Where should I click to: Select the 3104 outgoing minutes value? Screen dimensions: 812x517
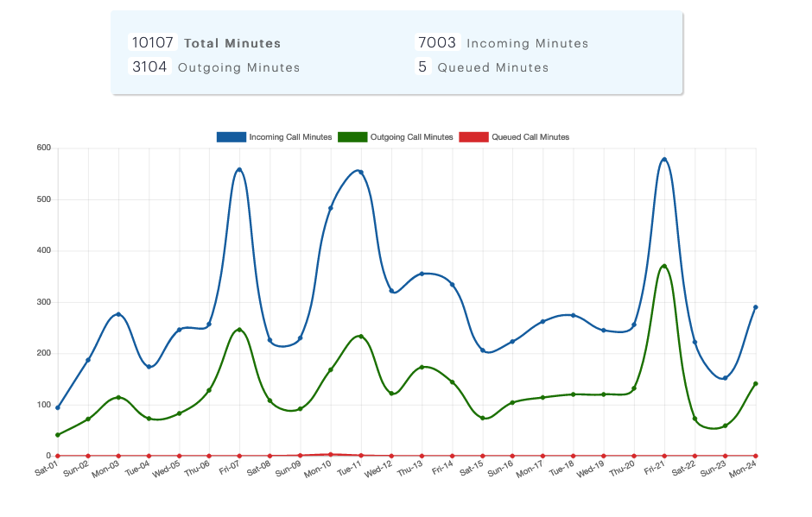[149, 66]
